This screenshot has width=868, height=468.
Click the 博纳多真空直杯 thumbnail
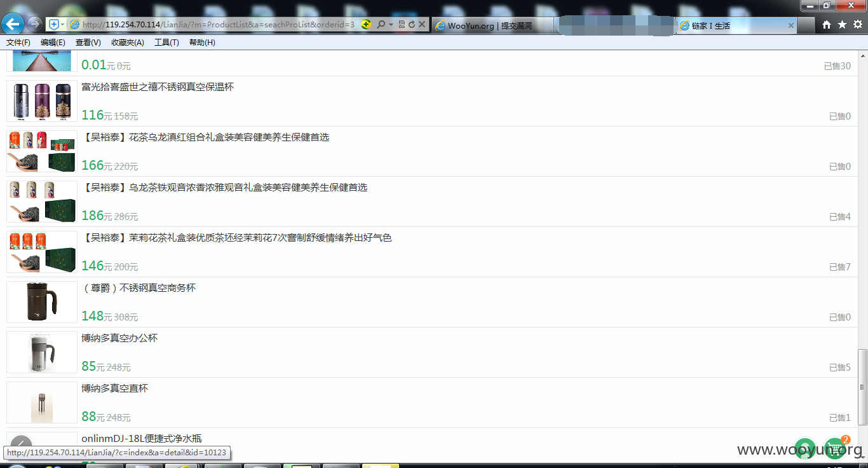tap(42, 403)
